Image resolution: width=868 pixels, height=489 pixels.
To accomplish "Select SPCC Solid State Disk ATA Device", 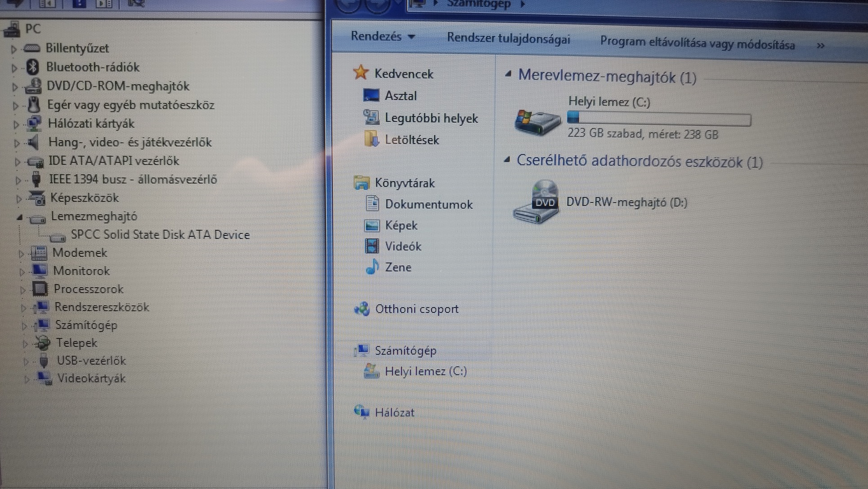I will pos(160,235).
